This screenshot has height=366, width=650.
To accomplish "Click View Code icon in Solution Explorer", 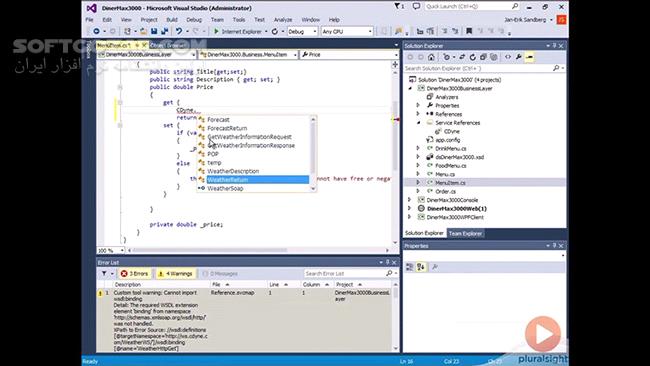I will tap(508, 57).
